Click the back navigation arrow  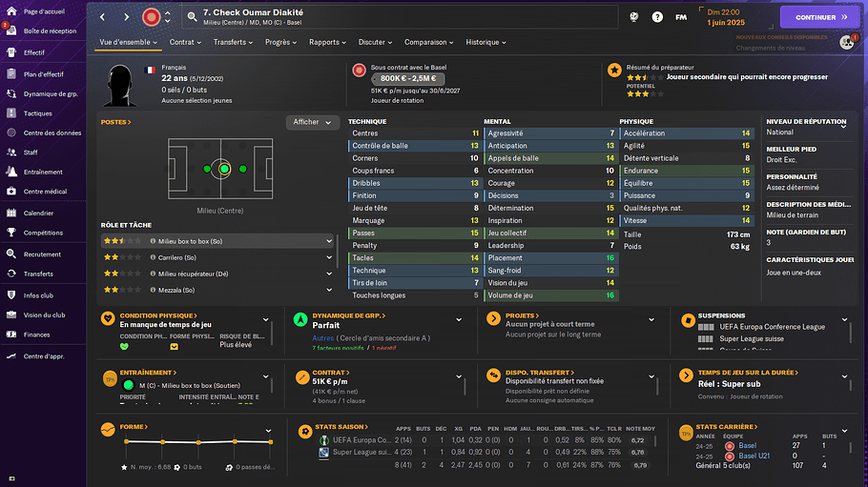click(102, 17)
